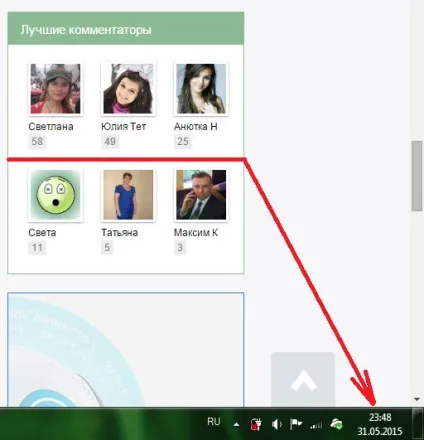Click comment count 58

[37, 141]
